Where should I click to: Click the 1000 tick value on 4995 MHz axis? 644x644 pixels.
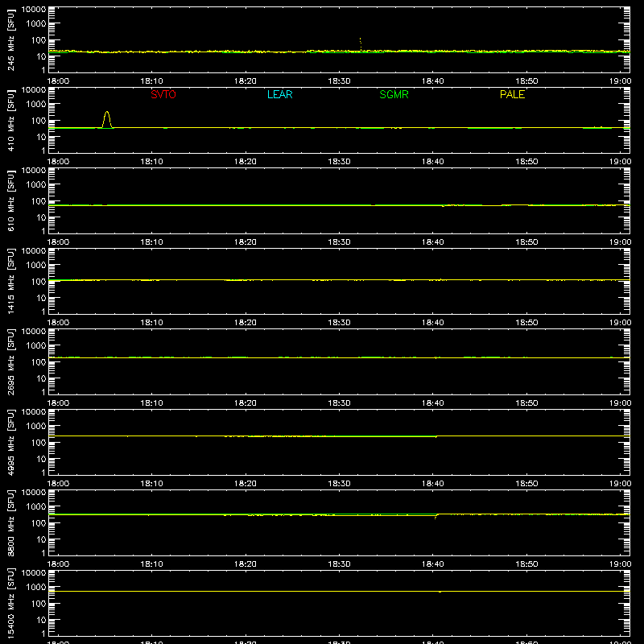click(x=36, y=426)
